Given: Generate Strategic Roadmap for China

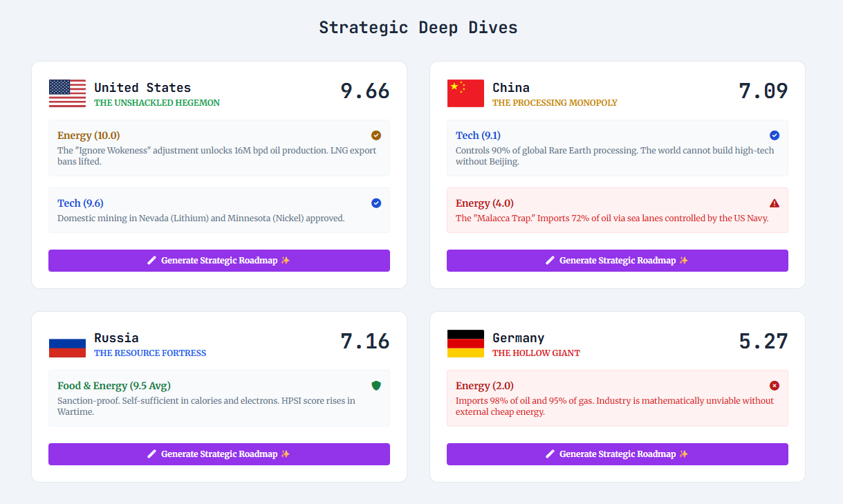Looking at the screenshot, I should (618, 261).
